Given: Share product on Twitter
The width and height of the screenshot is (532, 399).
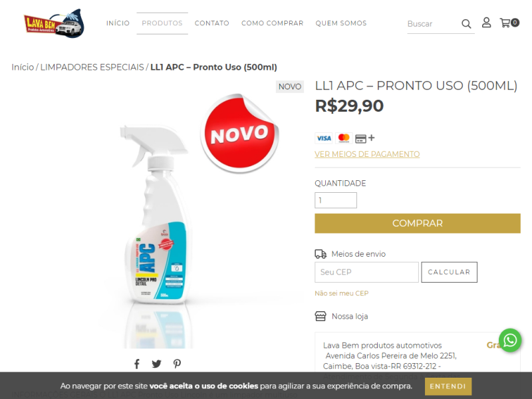Looking at the screenshot, I should 156,364.
